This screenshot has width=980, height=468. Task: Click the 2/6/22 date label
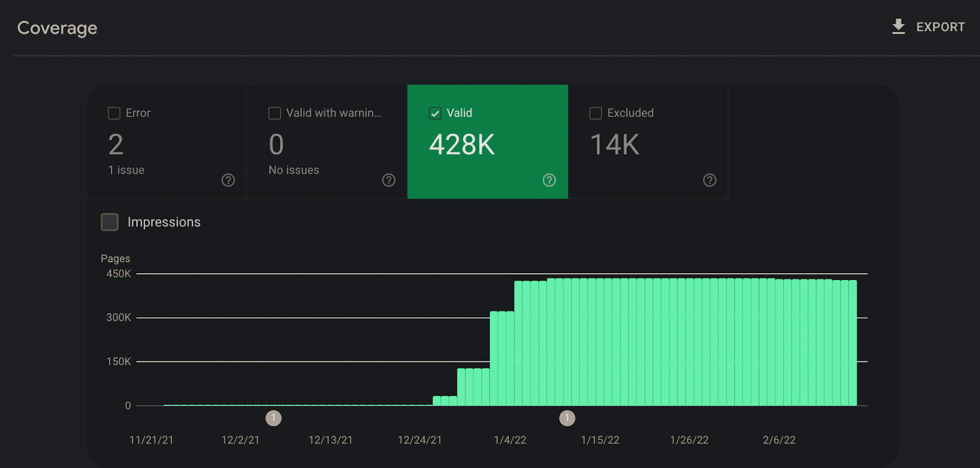(x=779, y=440)
